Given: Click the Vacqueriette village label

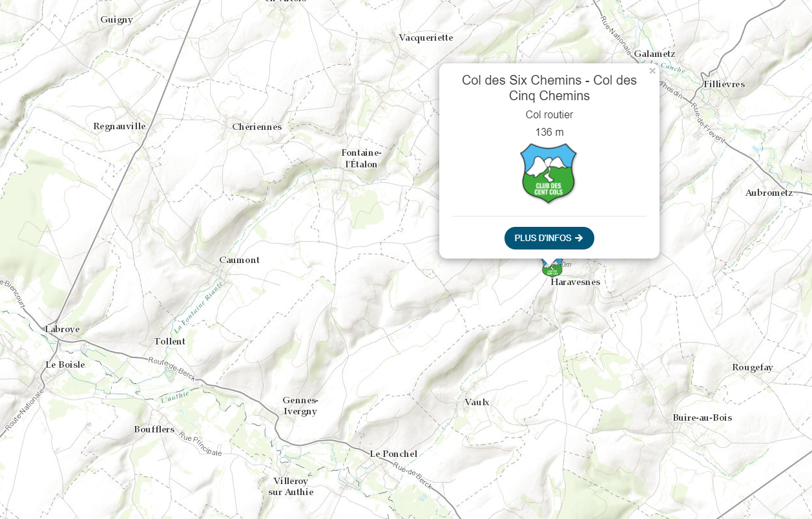Looking at the screenshot, I should pyautogui.click(x=426, y=37).
